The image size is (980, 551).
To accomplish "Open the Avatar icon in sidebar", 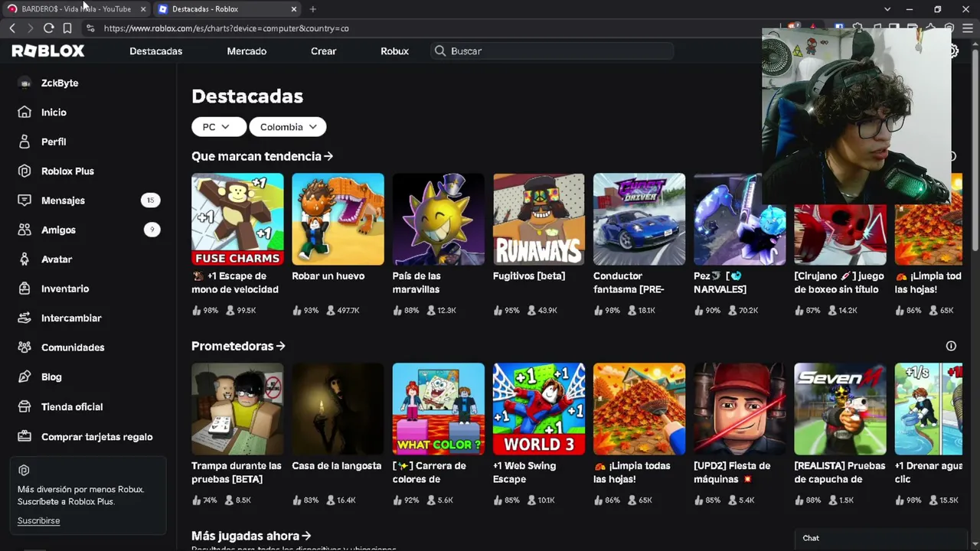I will (24, 259).
